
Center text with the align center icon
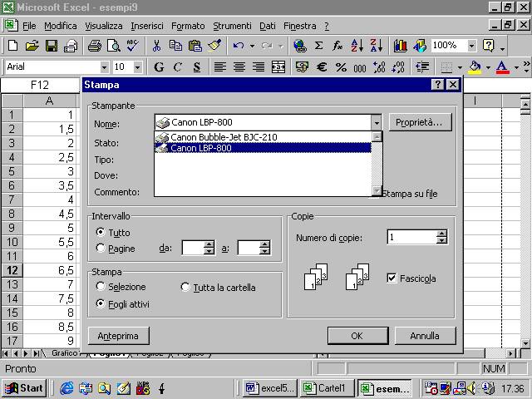[239, 67]
